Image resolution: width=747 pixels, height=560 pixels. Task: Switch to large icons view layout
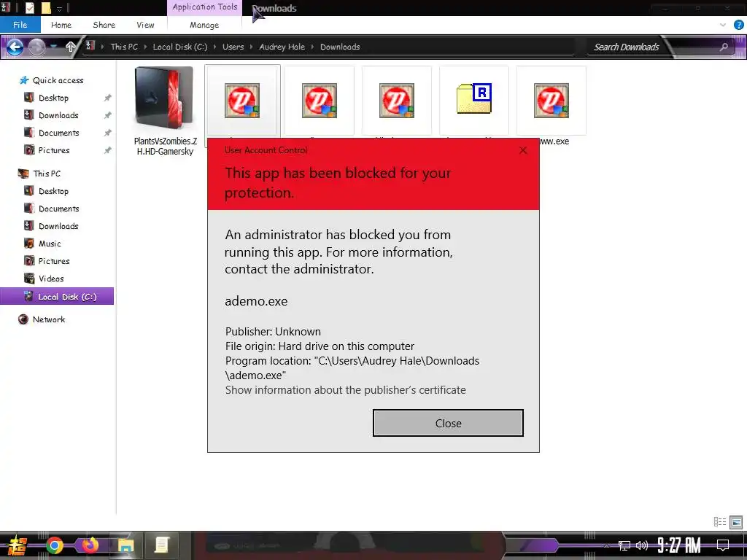point(736,522)
